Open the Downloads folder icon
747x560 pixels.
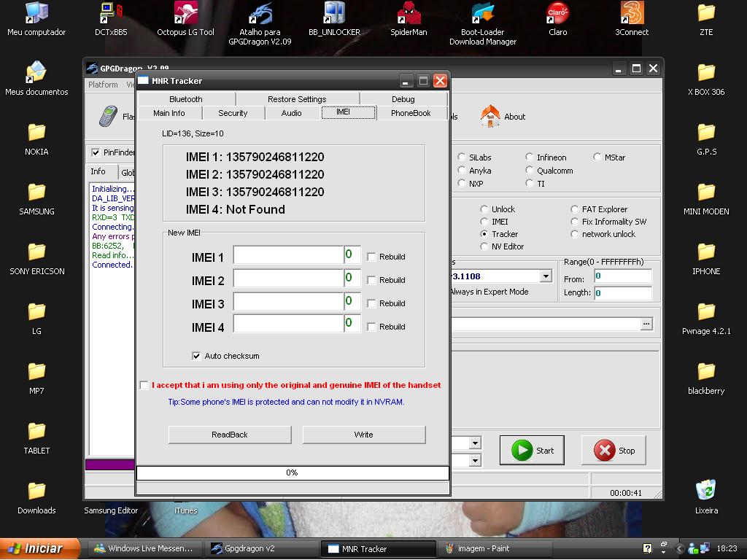36,497
